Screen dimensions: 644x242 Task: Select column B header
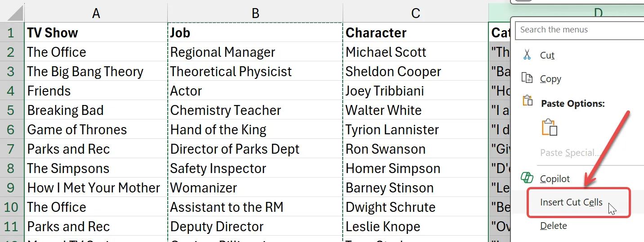click(255, 13)
